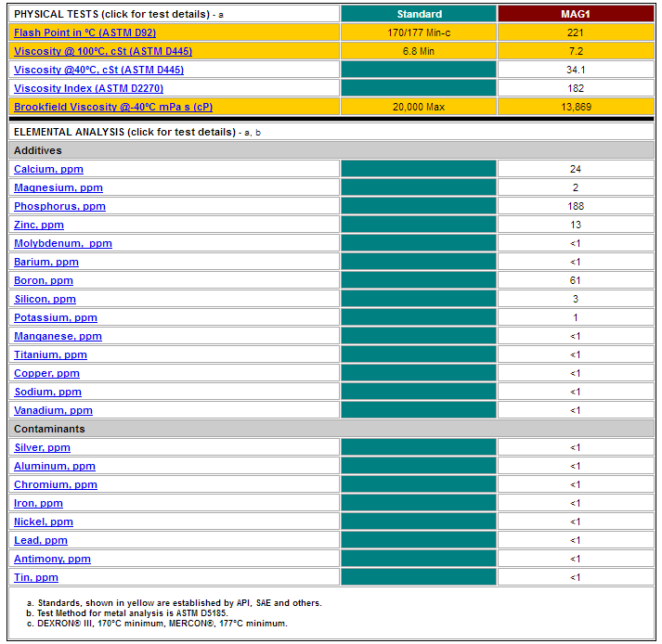Click the Additives group header
The image size is (662, 644).
point(331,150)
